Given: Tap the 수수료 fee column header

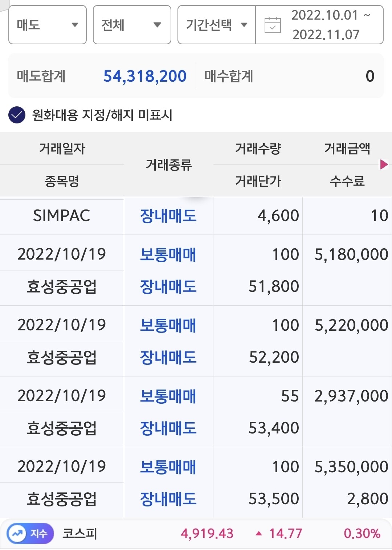Looking at the screenshot, I should [347, 180].
